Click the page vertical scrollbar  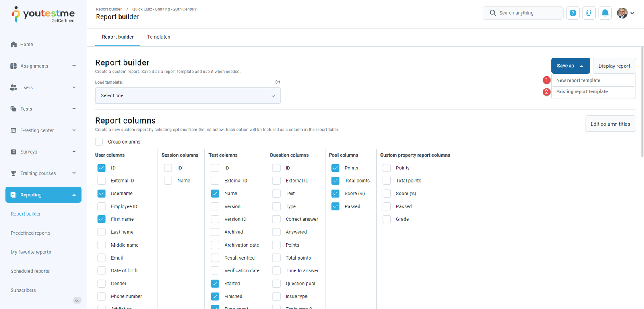(642, 101)
